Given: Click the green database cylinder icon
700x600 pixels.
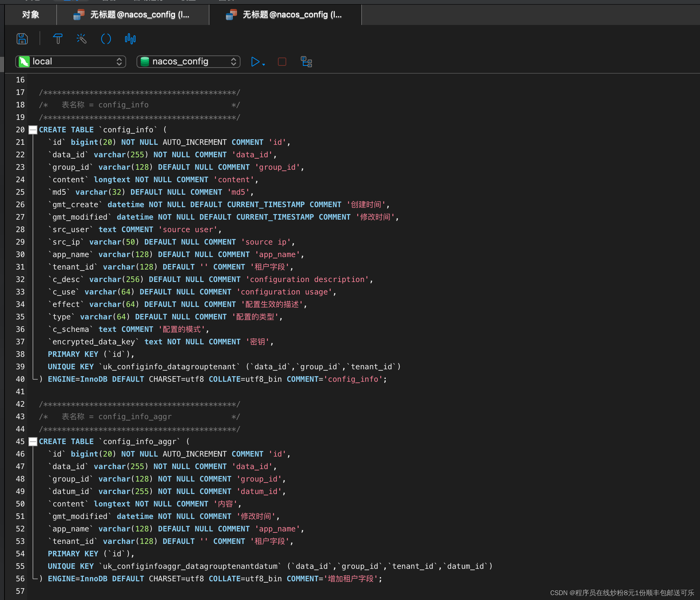Looking at the screenshot, I should [145, 62].
